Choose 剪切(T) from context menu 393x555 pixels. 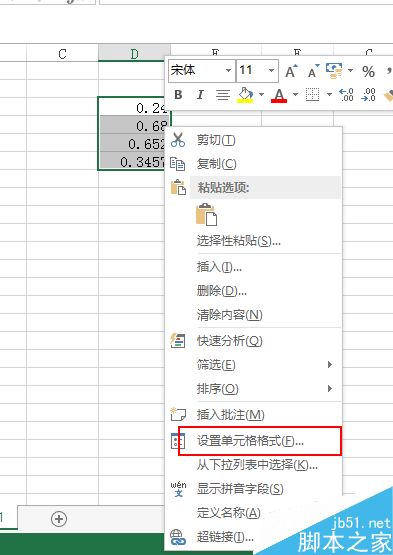tap(253, 140)
